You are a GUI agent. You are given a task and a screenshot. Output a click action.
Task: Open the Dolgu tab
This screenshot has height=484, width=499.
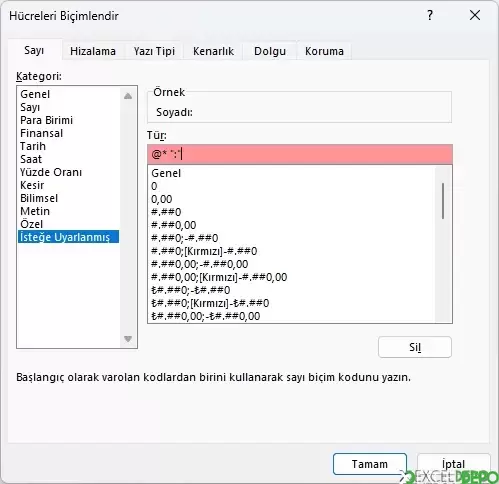[270, 51]
